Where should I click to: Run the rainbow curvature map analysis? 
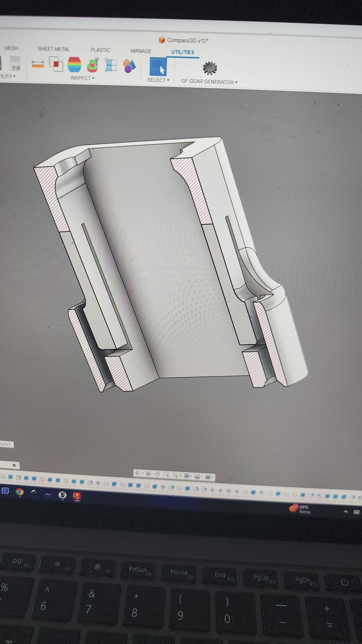pyautogui.click(x=74, y=65)
